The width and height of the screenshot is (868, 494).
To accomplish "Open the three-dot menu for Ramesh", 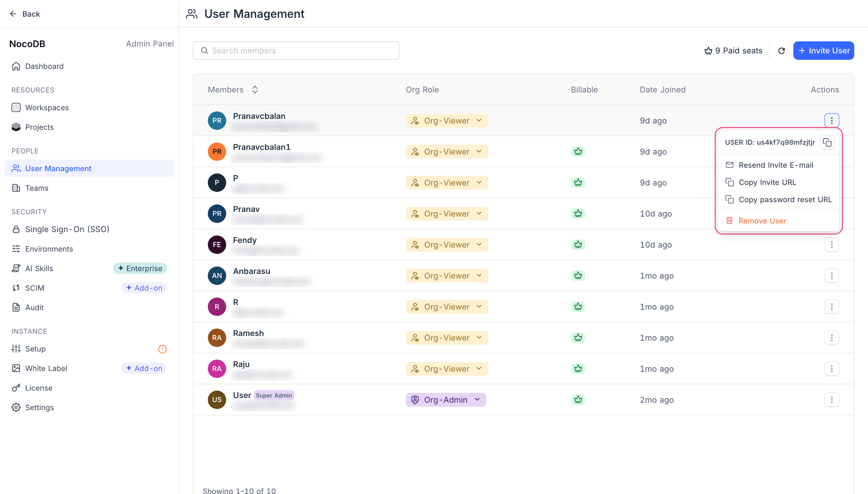I will coord(831,337).
